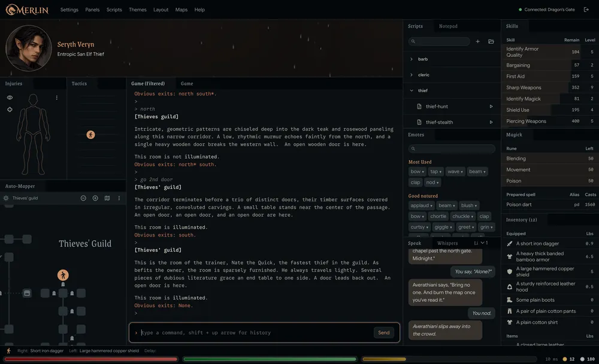Screen dimensions: 599x364
Task: Open the Settings menu
Action: (x=69, y=10)
